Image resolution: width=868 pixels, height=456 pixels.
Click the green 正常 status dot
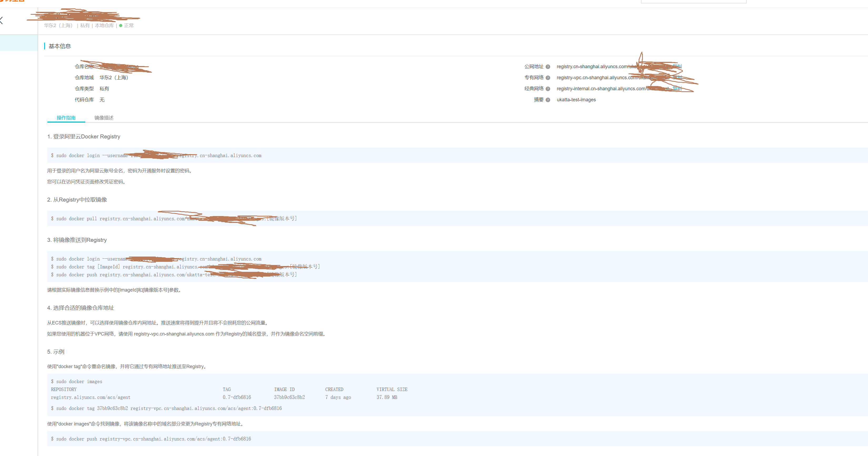pos(121,26)
